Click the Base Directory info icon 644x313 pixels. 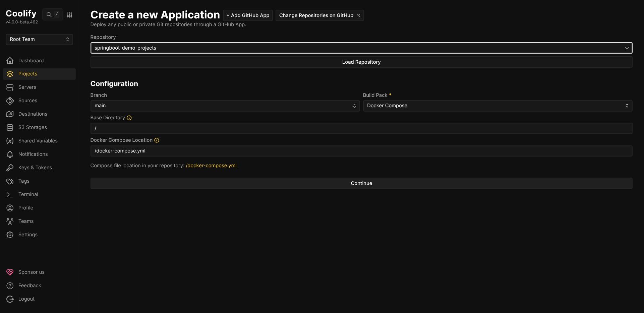click(129, 118)
